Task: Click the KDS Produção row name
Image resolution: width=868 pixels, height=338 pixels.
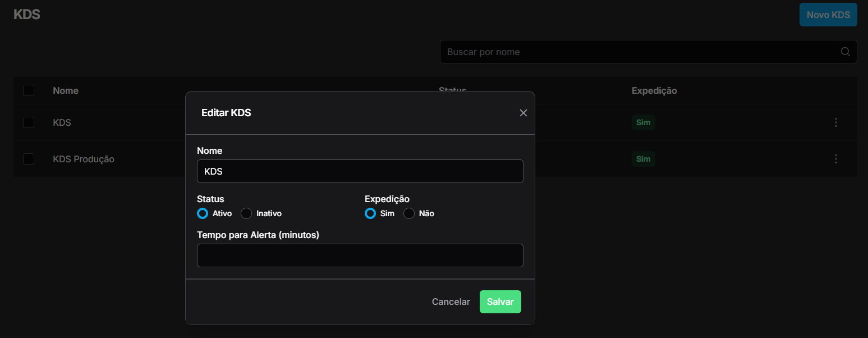Action: coord(84,159)
